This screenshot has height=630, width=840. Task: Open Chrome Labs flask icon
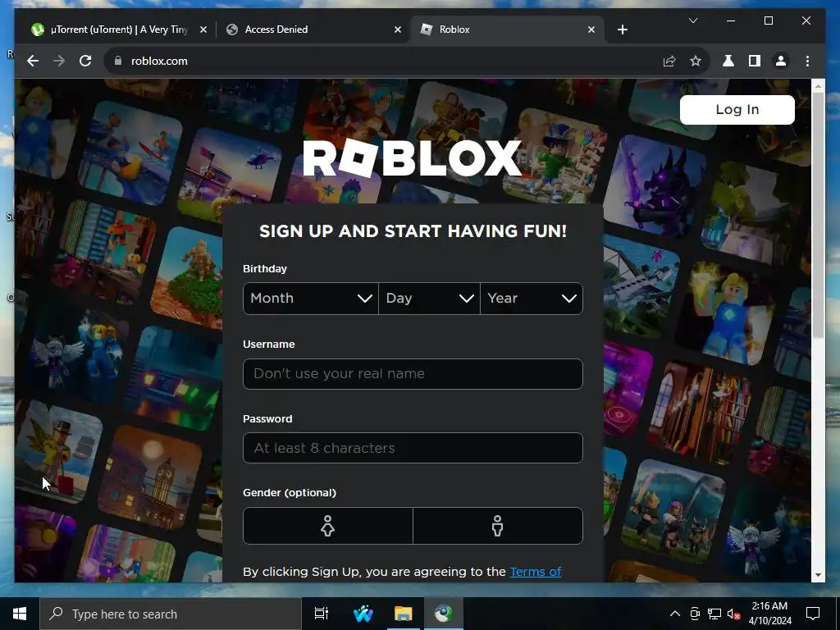[728, 61]
